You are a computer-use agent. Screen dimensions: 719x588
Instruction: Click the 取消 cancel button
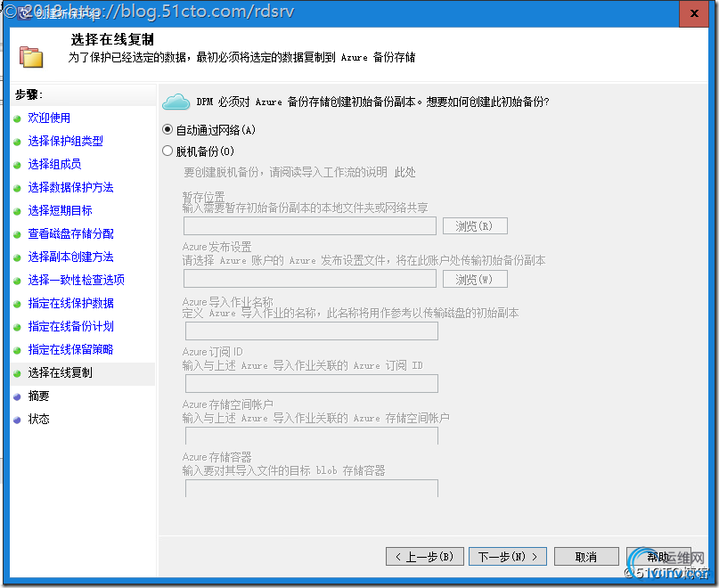click(586, 556)
